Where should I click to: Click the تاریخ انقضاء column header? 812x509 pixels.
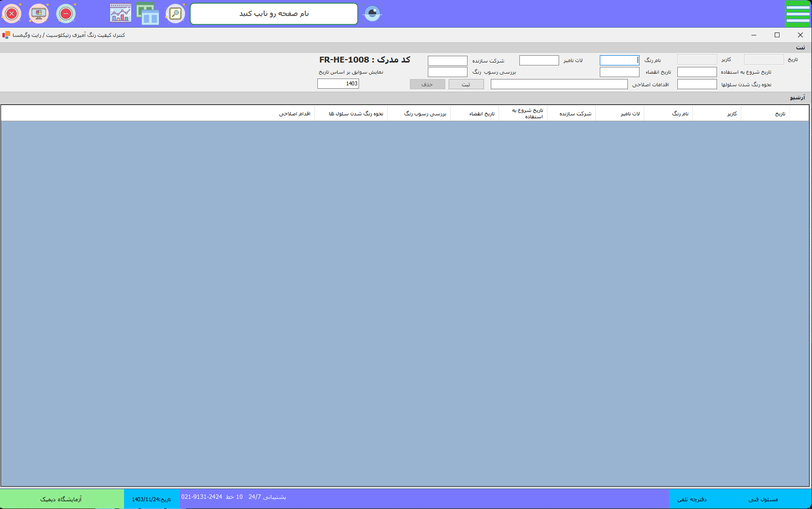(x=482, y=113)
